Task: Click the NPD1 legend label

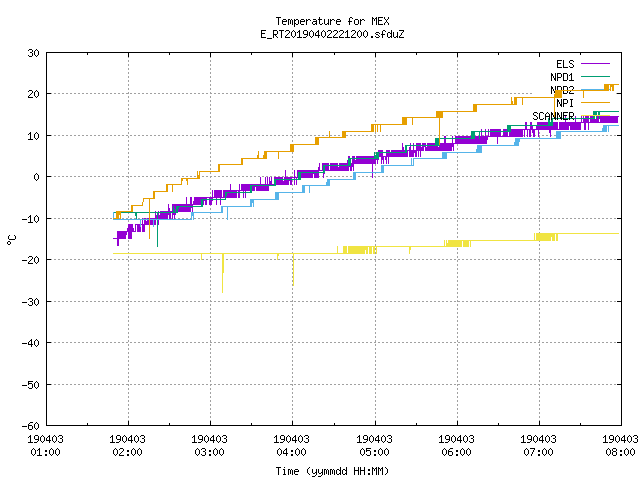Action: coord(562,77)
